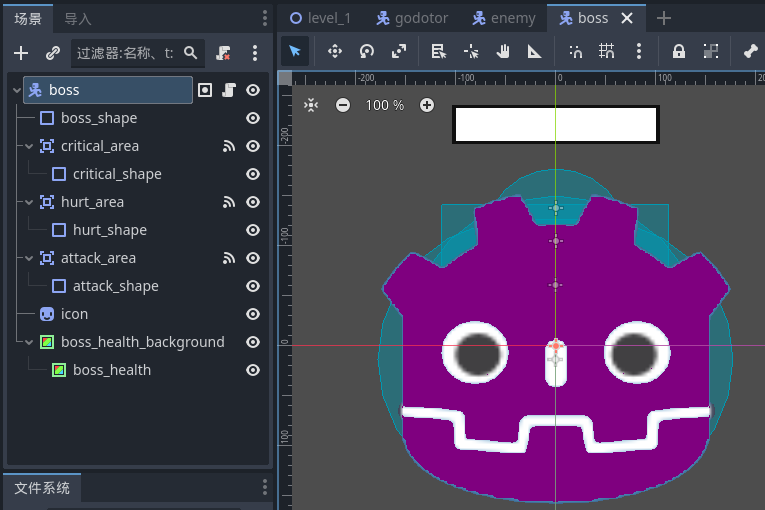Reset zoom with the 100 % button
This screenshot has width=765, height=510.
click(385, 105)
